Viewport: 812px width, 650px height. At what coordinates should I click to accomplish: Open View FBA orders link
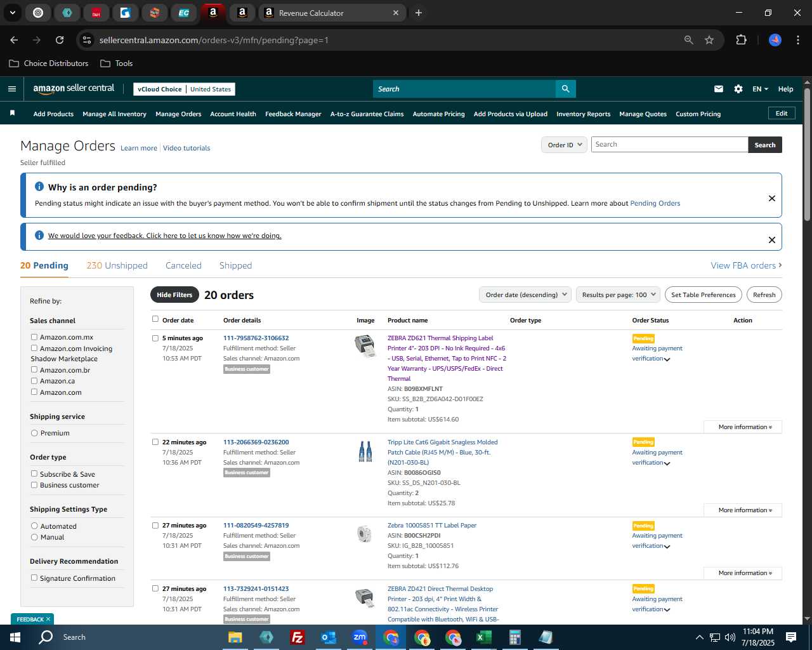(x=746, y=265)
